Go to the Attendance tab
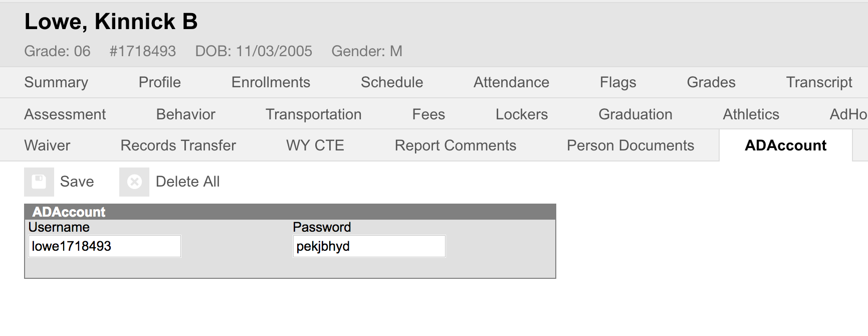The width and height of the screenshot is (868, 336). coord(511,82)
